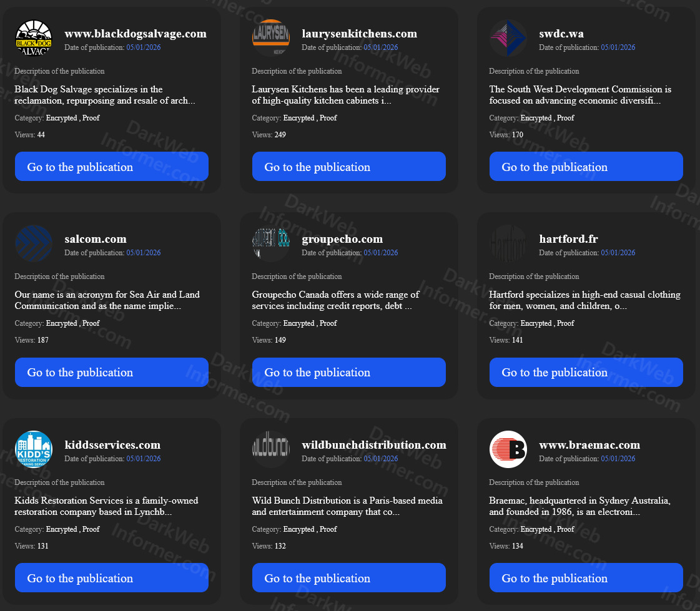
Task: Go to the swdc.wa publication
Action: 586,167
